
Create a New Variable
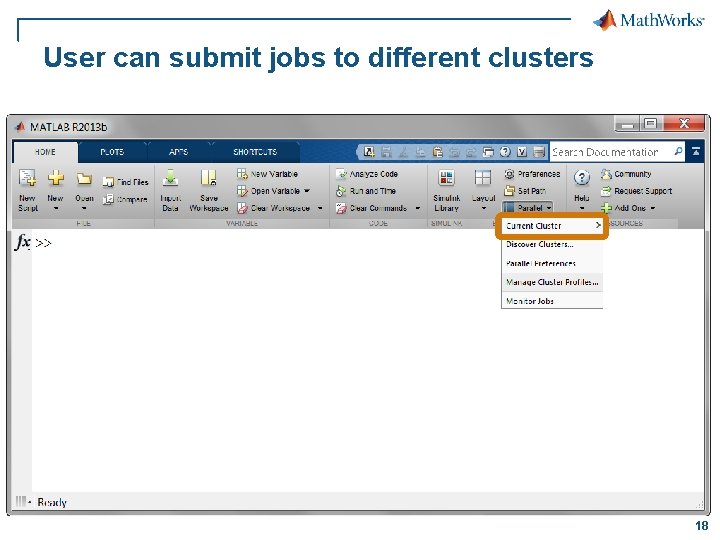point(267,174)
